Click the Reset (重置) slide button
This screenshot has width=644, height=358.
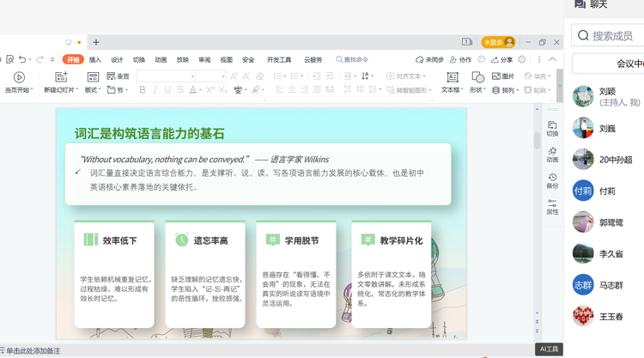[118, 76]
